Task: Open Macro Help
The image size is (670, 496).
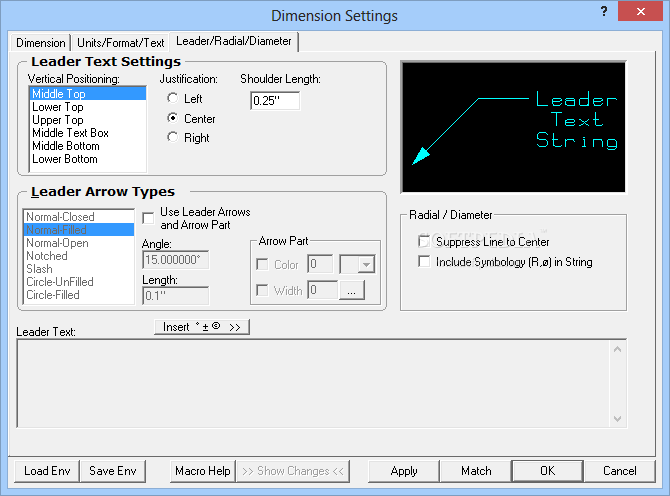Action: pos(203,471)
